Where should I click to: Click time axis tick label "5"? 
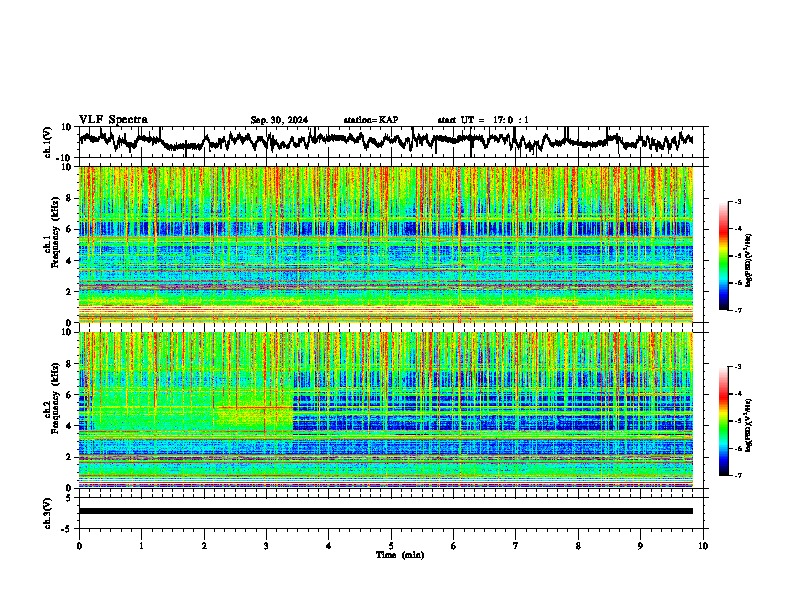coord(391,546)
